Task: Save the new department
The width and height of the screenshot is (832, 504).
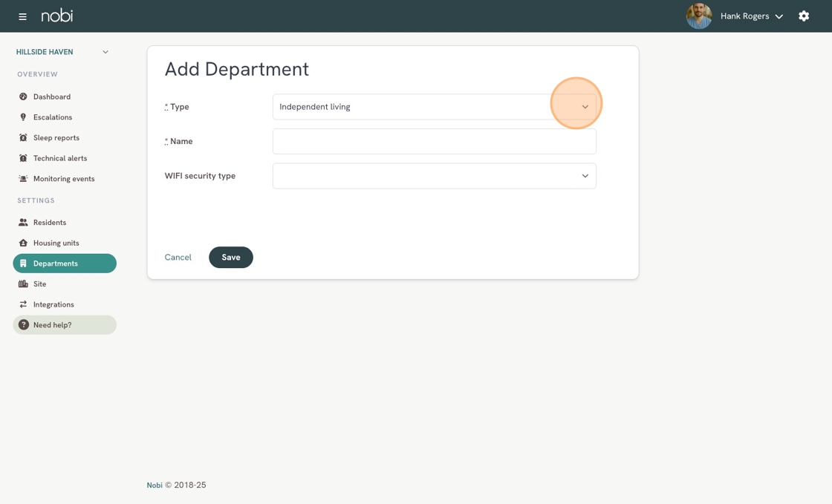Action: click(231, 257)
